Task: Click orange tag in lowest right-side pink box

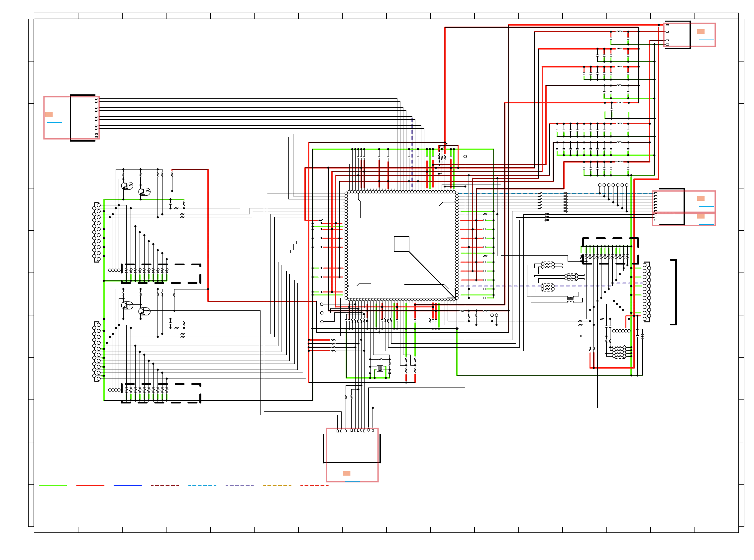Action: [x=700, y=216]
